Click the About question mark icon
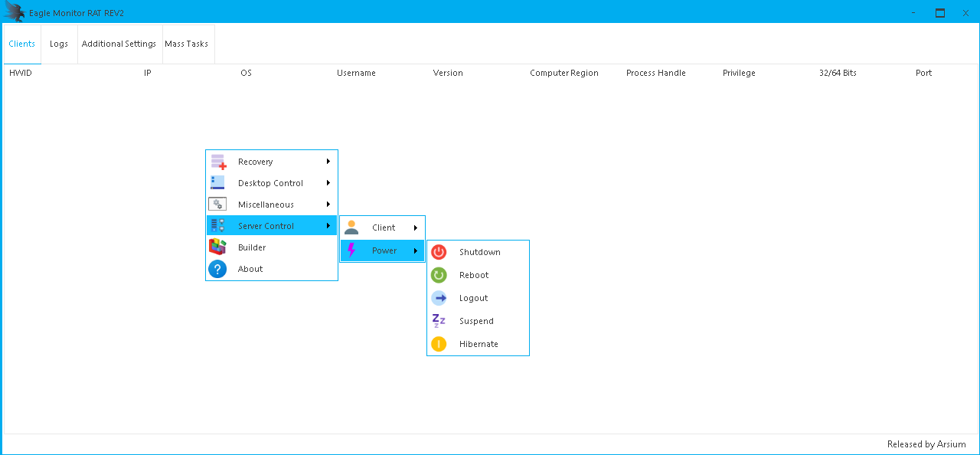 click(x=217, y=269)
